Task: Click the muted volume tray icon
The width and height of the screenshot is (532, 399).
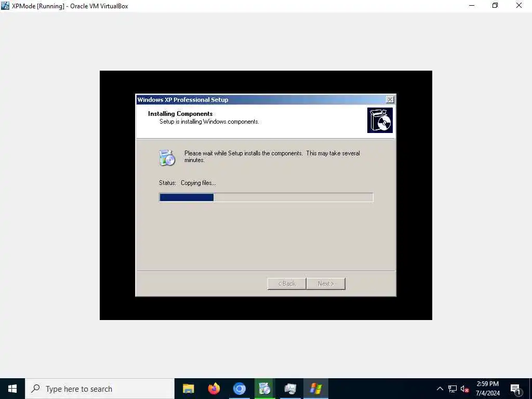Action: [x=464, y=389]
